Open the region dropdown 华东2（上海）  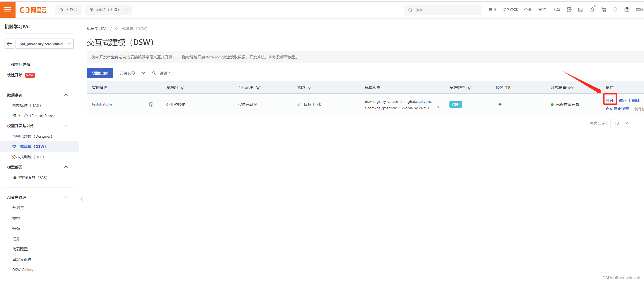pyautogui.click(x=108, y=10)
